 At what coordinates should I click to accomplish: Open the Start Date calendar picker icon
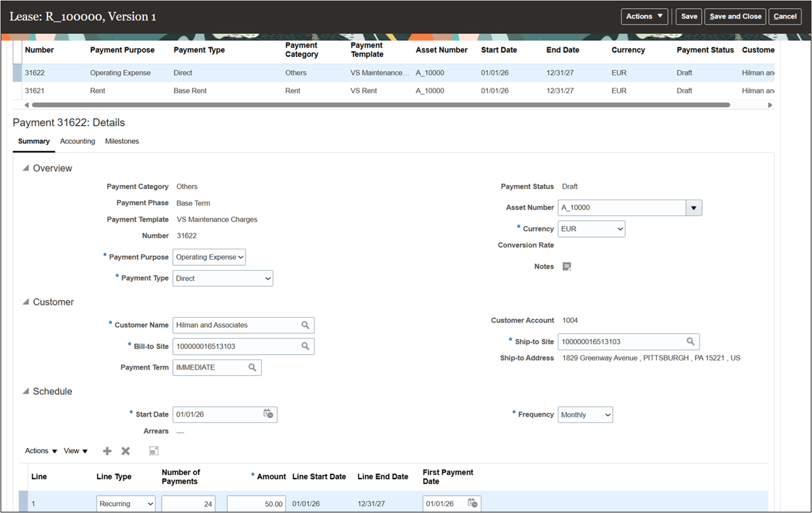pyautogui.click(x=269, y=414)
